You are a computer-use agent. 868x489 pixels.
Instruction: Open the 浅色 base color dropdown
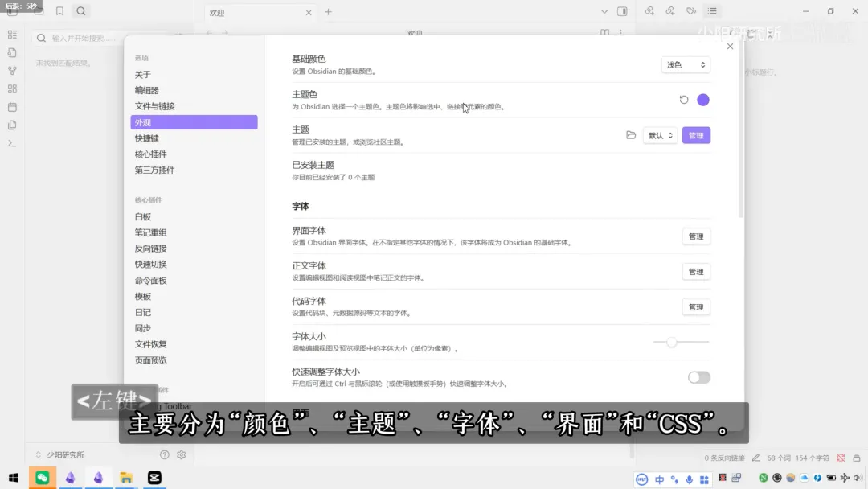(685, 64)
